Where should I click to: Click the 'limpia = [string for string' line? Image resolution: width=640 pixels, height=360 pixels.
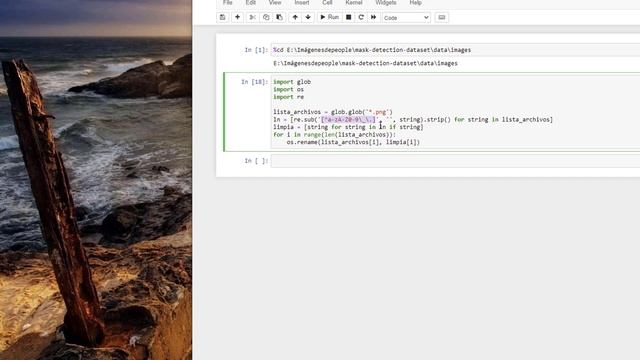pos(348,127)
